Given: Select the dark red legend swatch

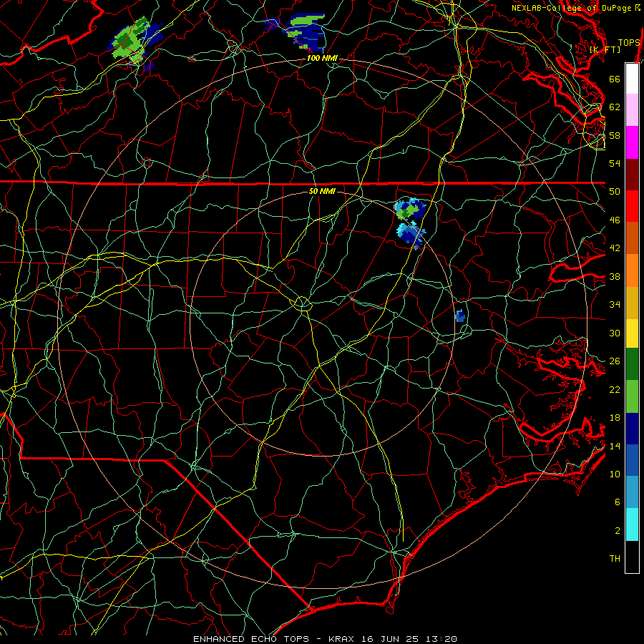Looking at the screenshot, I should (632, 174).
